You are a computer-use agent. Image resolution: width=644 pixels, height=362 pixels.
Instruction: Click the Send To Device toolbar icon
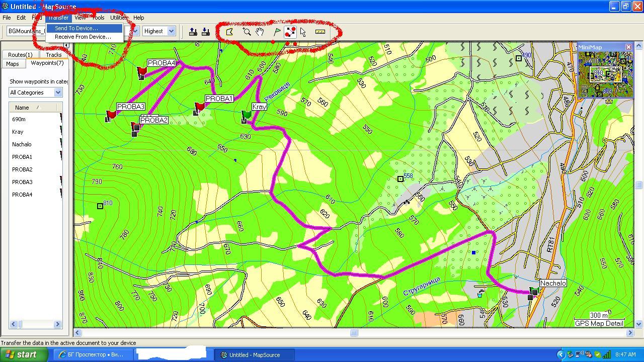click(193, 32)
